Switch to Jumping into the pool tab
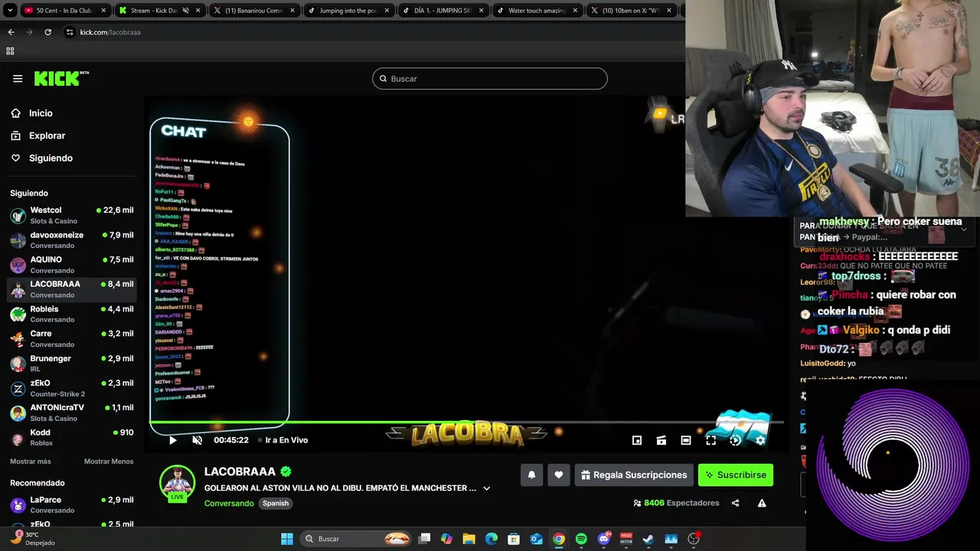Image resolution: width=980 pixels, height=551 pixels. (x=347, y=11)
